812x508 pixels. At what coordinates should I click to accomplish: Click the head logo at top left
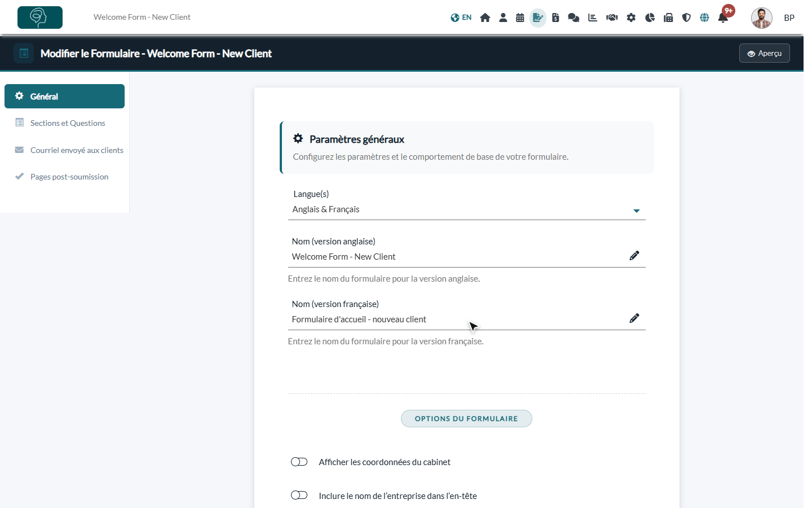[40, 17]
